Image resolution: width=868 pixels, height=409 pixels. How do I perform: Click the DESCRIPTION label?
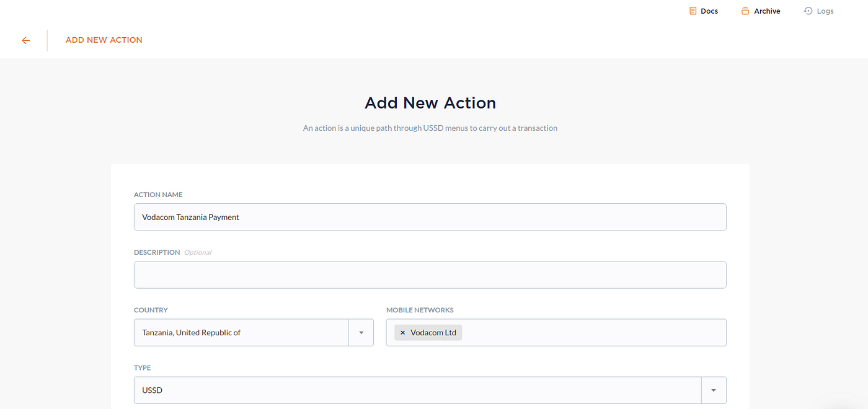pos(157,252)
